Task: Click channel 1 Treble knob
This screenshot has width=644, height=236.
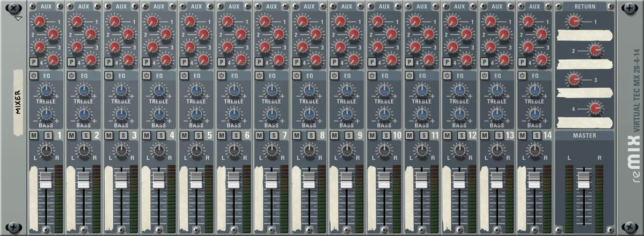Action: (x=46, y=90)
